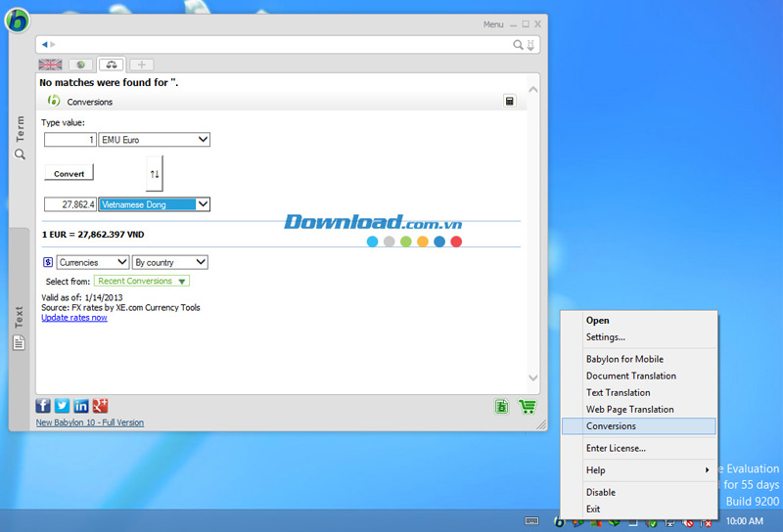Viewport: 783px width, 532px height.
Task: Click the LinkedIn share icon
Action: click(x=81, y=405)
